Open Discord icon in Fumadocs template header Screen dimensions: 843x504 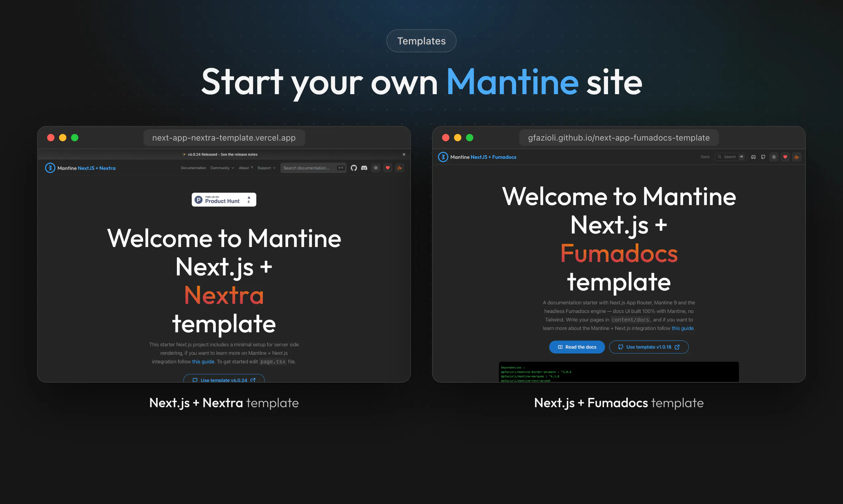(753, 157)
